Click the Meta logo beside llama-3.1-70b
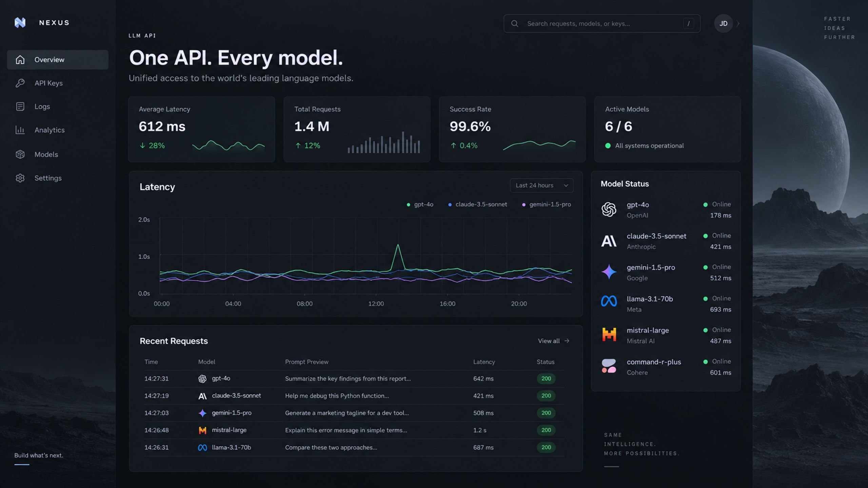868x488 pixels. [x=609, y=301]
